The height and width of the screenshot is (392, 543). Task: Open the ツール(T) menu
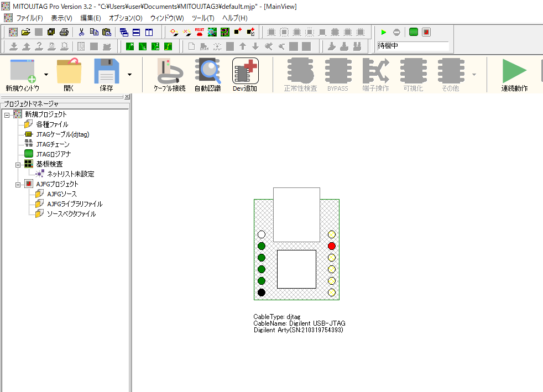202,18
